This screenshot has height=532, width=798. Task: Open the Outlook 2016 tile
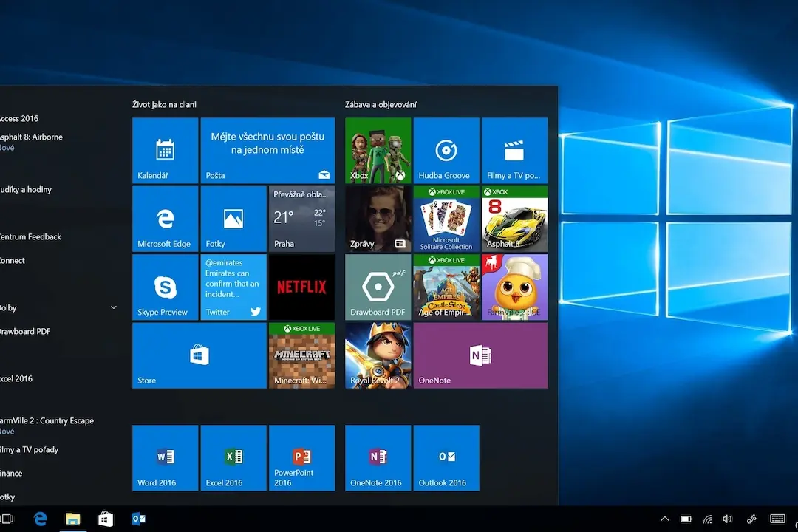[446, 457]
